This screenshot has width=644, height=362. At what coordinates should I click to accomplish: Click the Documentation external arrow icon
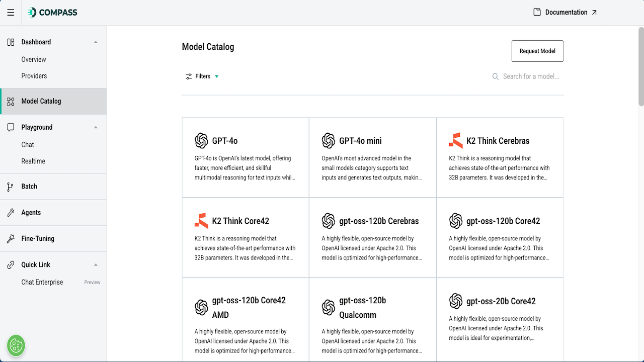point(594,13)
